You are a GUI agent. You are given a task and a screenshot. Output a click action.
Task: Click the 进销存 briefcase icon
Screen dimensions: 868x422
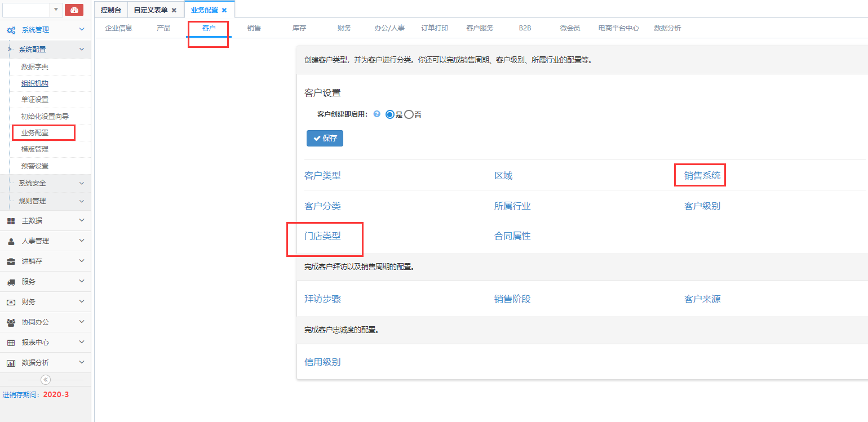pos(11,261)
